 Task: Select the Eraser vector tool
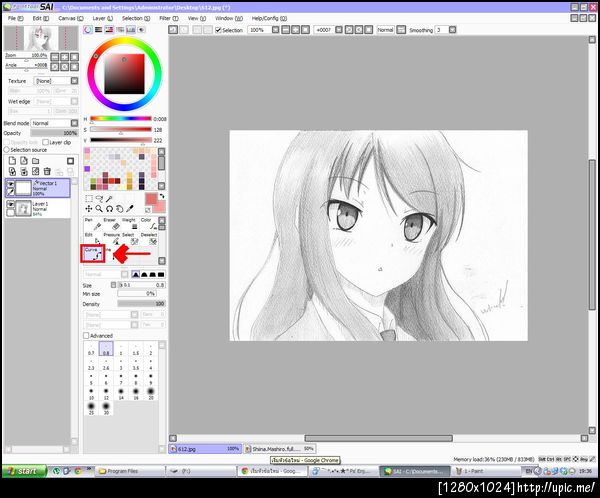(x=111, y=224)
